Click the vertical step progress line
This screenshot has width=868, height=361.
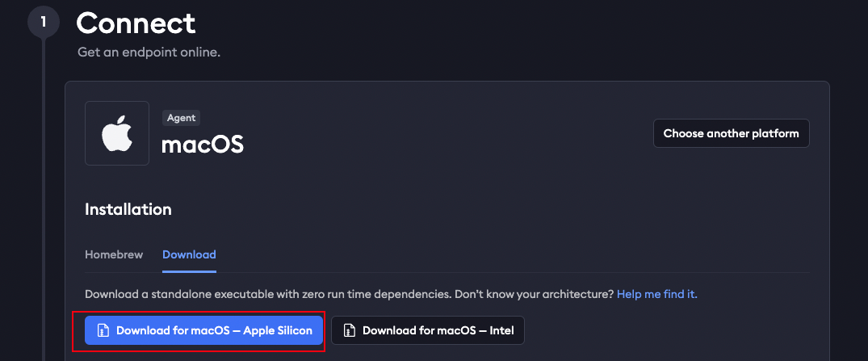point(43,199)
